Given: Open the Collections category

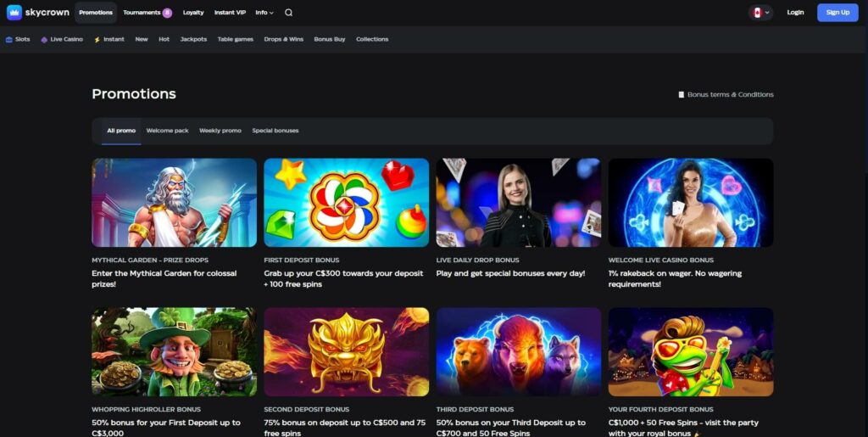Looking at the screenshot, I should point(372,39).
